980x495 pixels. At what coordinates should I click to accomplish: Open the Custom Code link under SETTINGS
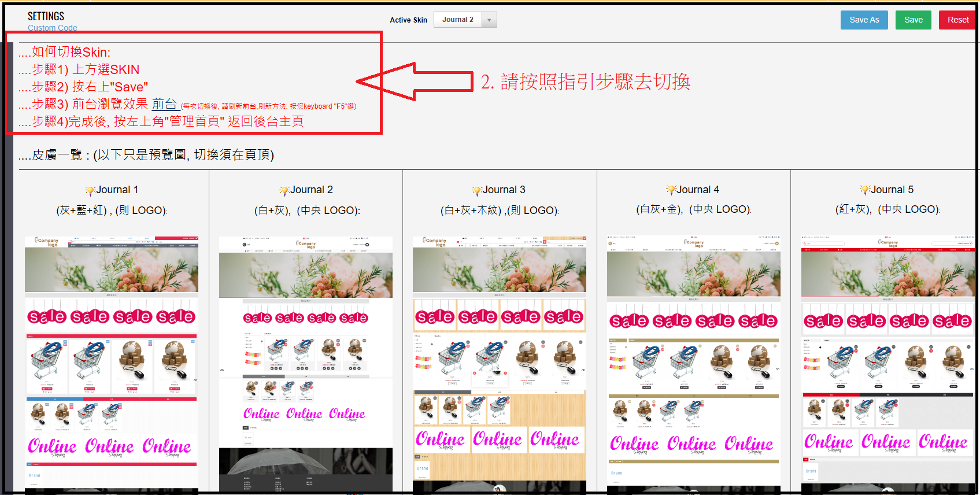[52, 28]
